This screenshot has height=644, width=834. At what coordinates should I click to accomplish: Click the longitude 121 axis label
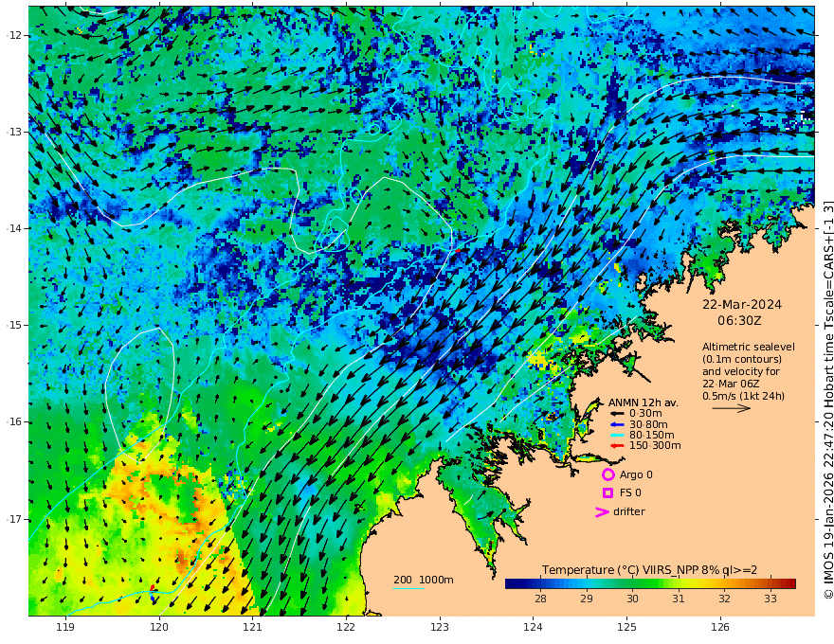[x=253, y=628]
